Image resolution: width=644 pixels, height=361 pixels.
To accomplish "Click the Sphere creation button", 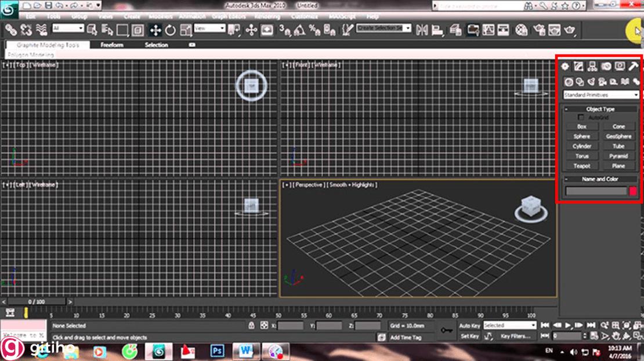I will (x=581, y=136).
